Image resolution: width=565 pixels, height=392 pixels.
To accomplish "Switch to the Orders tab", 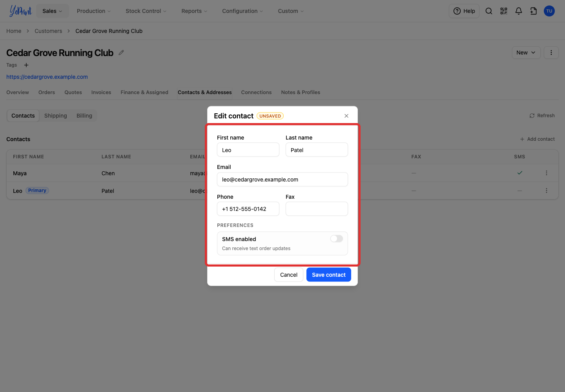I will pyautogui.click(x=47, y=93).
